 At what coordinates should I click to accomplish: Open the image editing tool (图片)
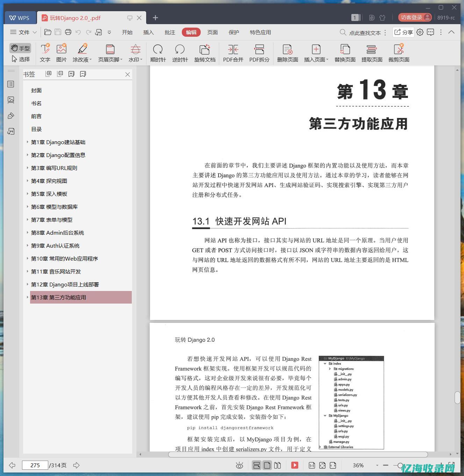[x=62, y=53]
